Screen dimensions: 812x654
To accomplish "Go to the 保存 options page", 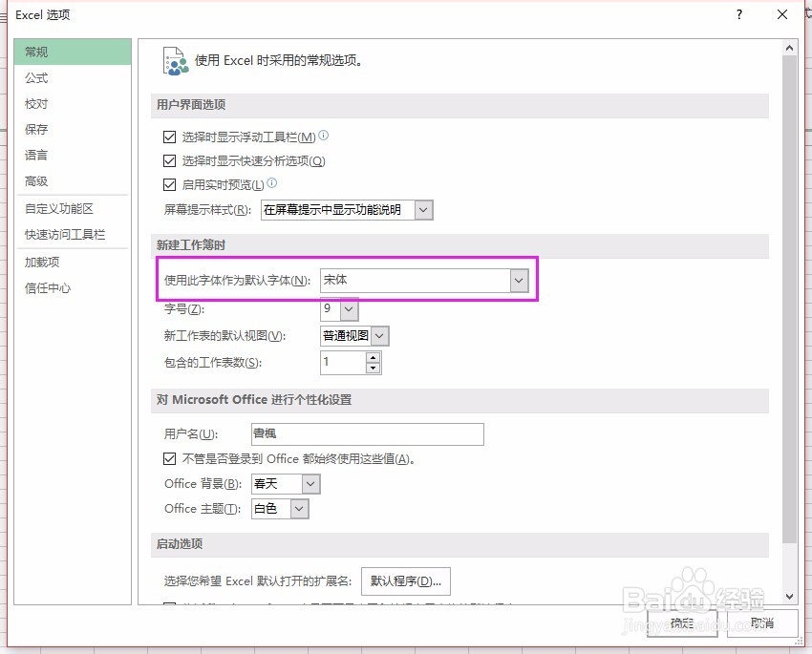I will 37,129.
